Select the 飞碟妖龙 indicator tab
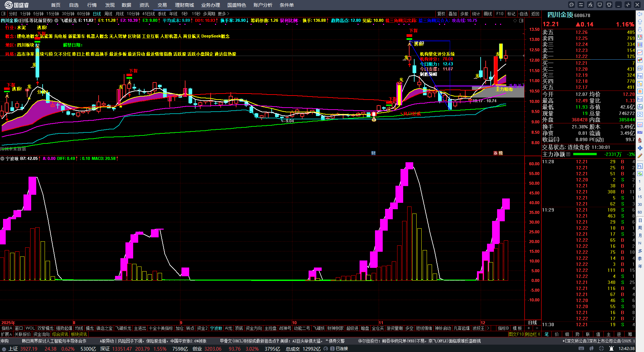644x352 pixels. [x=123, y=328]
